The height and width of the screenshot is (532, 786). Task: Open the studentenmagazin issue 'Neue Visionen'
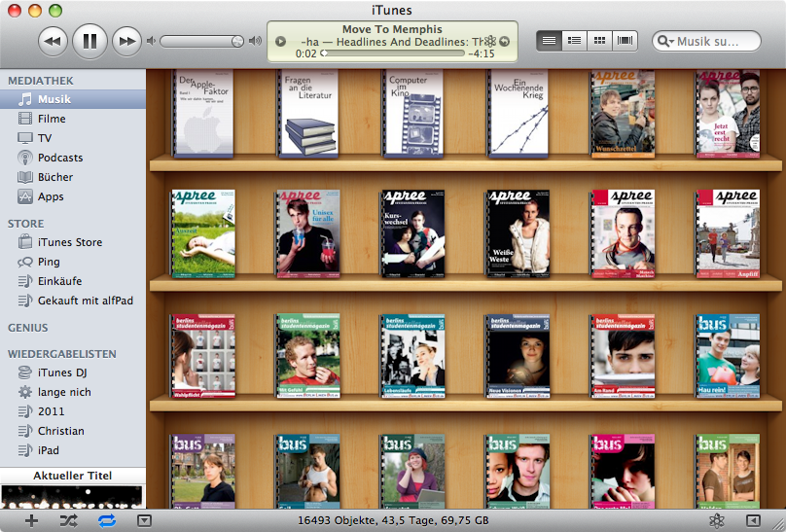pos(518,356)
